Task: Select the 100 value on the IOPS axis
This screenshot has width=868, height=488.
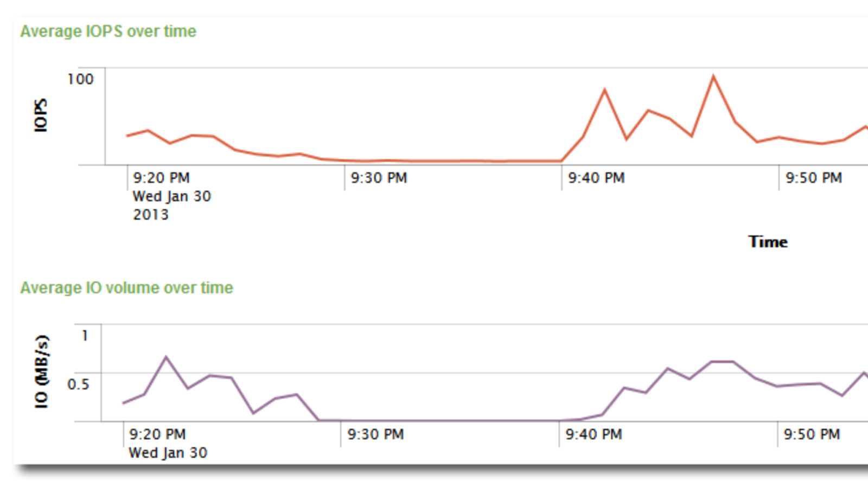Action: pyautogui.click(x=80, y=79)
